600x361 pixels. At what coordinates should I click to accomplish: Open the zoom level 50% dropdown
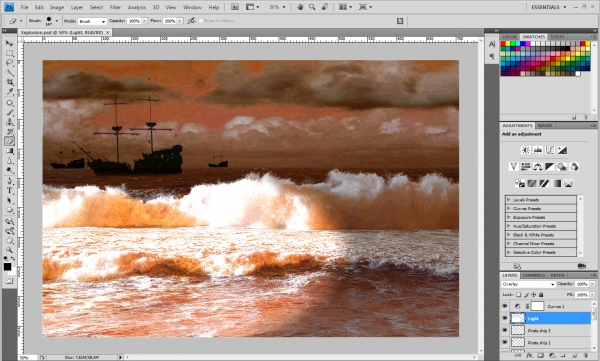[x=284, y=7]
